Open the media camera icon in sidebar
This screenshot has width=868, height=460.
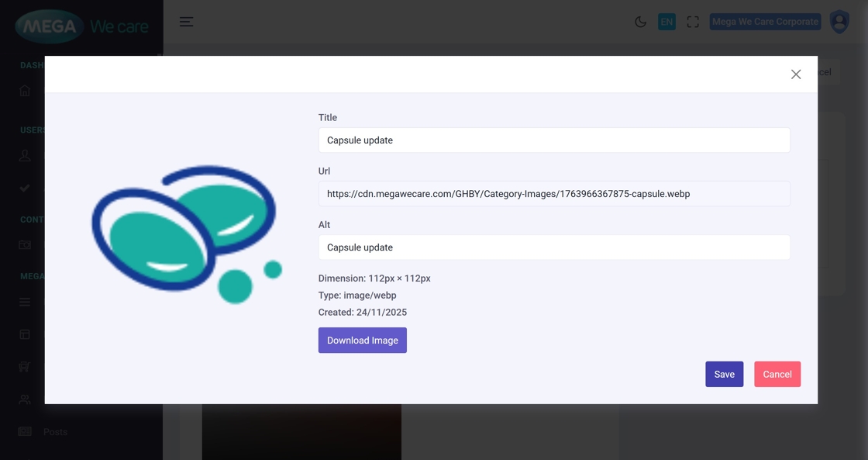pyautogui.click(x=25, y=245)
